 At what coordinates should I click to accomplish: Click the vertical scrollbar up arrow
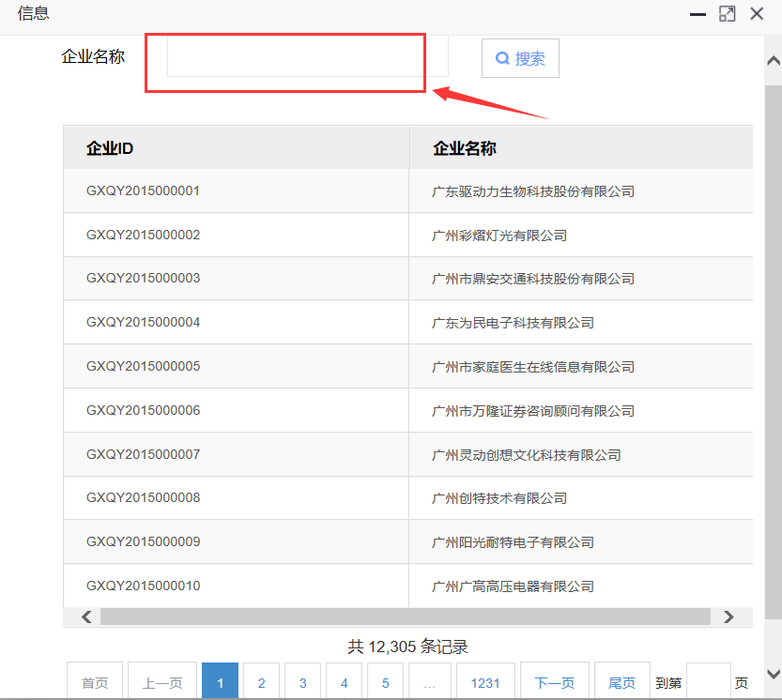point(774,61)
